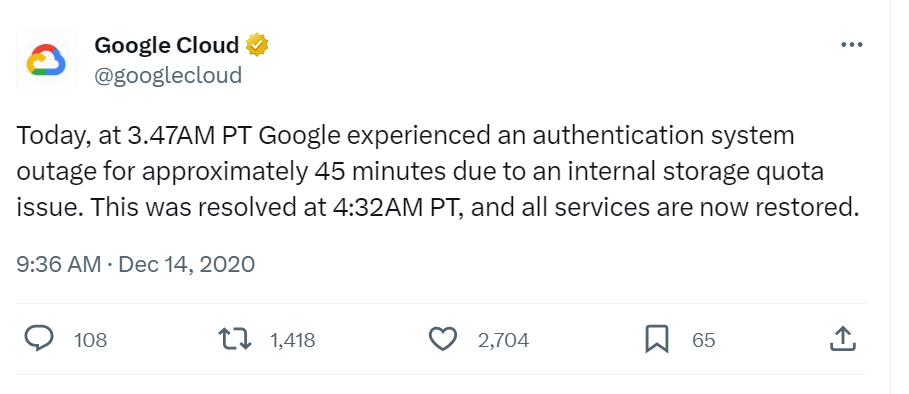Click the Google Cloud multicolor cloud logo

point(46,60)
